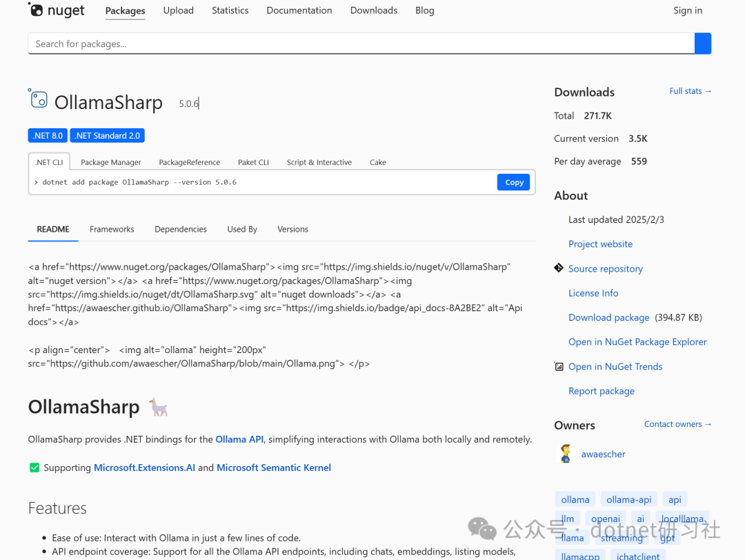The image size is (745, 560).
Task: Switch to the Frameworks tab
Action: click(112, 230)
